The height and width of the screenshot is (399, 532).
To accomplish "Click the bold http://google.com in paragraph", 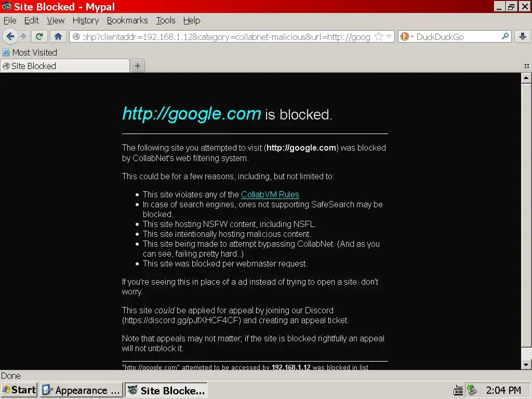I will point(301,148).
